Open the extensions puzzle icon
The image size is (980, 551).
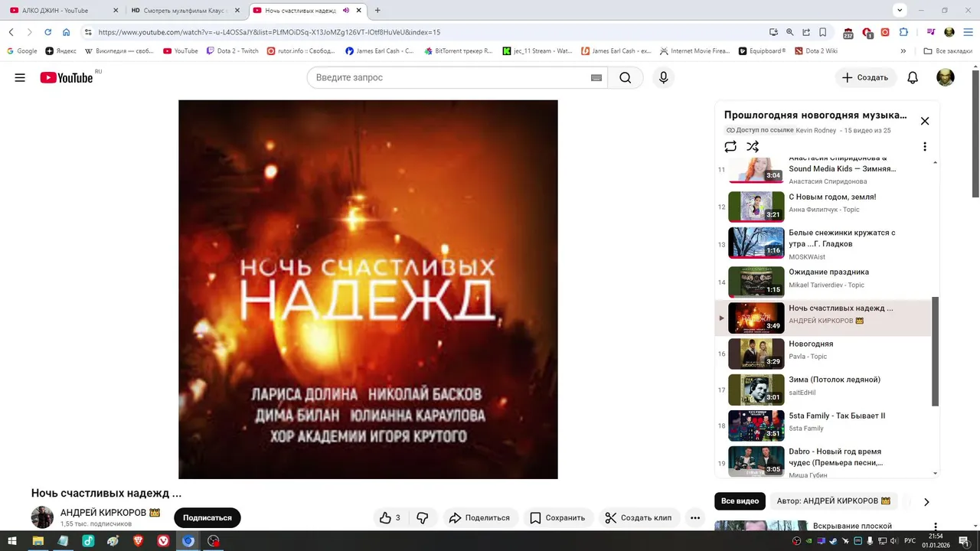pos(903,32)
